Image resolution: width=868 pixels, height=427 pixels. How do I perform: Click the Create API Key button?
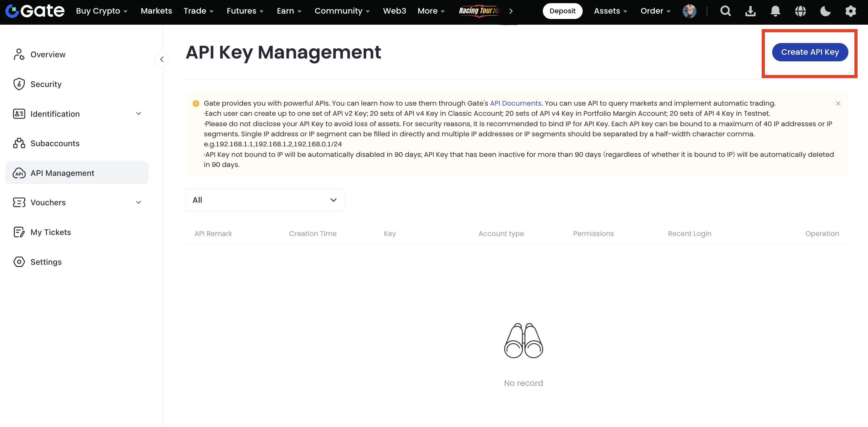[810, 52]
